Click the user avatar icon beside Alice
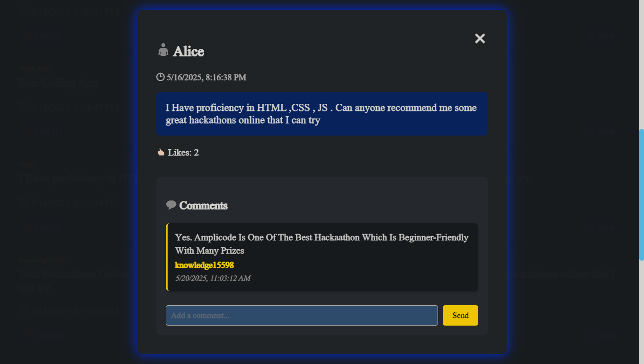 coord(163,50)
